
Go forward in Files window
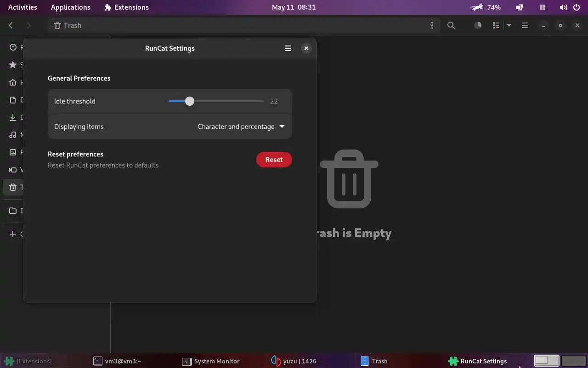(x=28, y=25)
